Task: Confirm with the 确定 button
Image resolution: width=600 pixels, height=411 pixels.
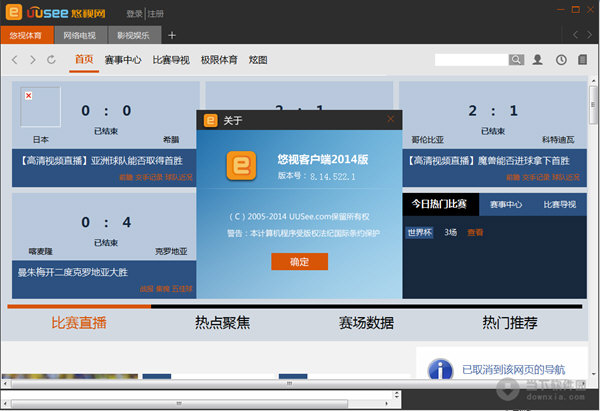Action: (x=300, y=262)
